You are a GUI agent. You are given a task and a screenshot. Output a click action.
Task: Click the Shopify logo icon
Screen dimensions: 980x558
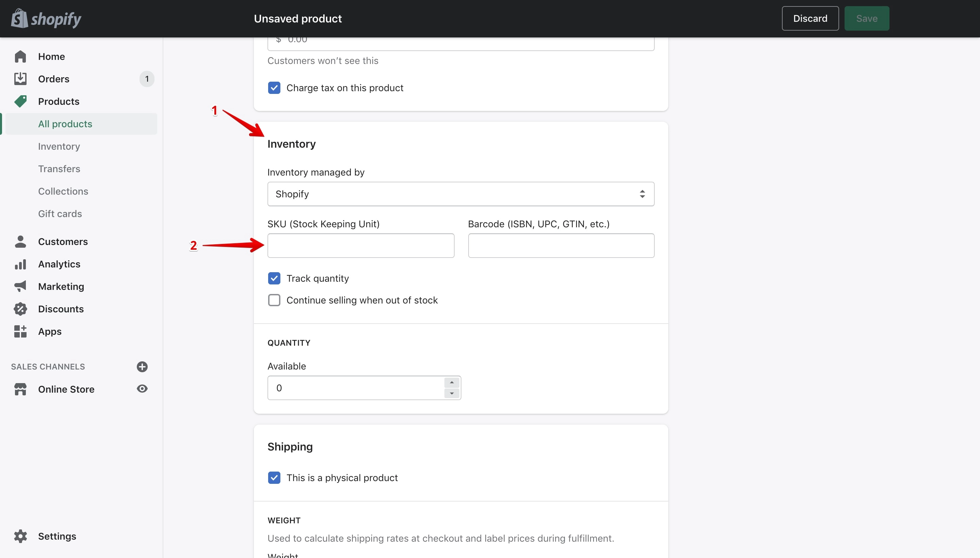tap(19, 18)
